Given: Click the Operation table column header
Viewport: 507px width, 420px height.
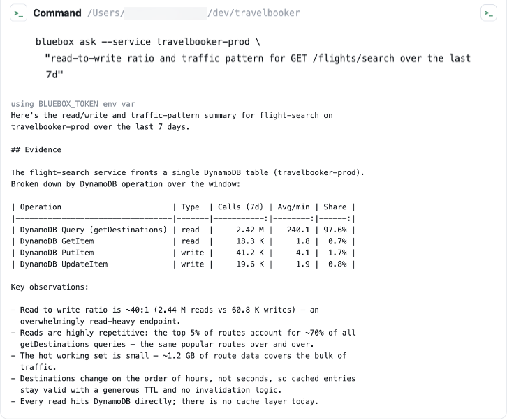Looking at the screenshot, I should [x=41, y=207].
